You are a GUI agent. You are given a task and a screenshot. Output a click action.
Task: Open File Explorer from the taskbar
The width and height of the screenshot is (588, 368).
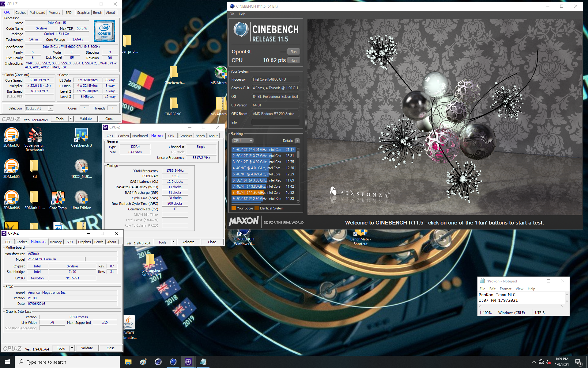[x=128, y=362]
